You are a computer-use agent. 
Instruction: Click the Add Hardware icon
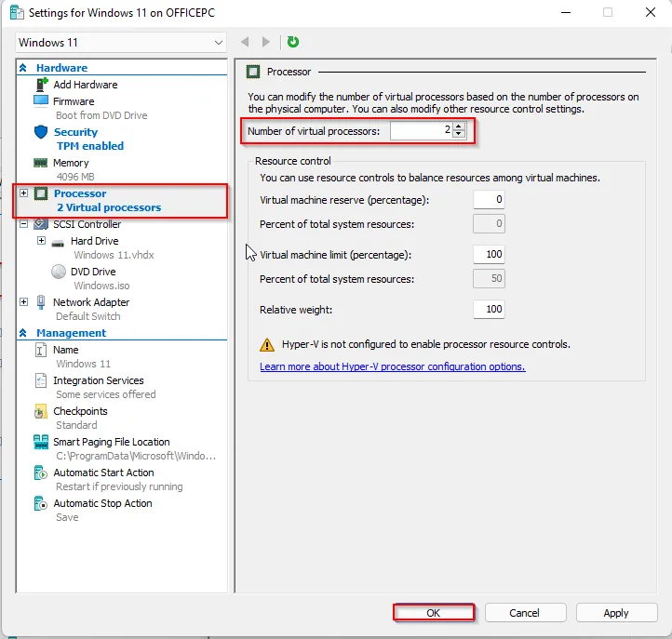coord(41,85)
